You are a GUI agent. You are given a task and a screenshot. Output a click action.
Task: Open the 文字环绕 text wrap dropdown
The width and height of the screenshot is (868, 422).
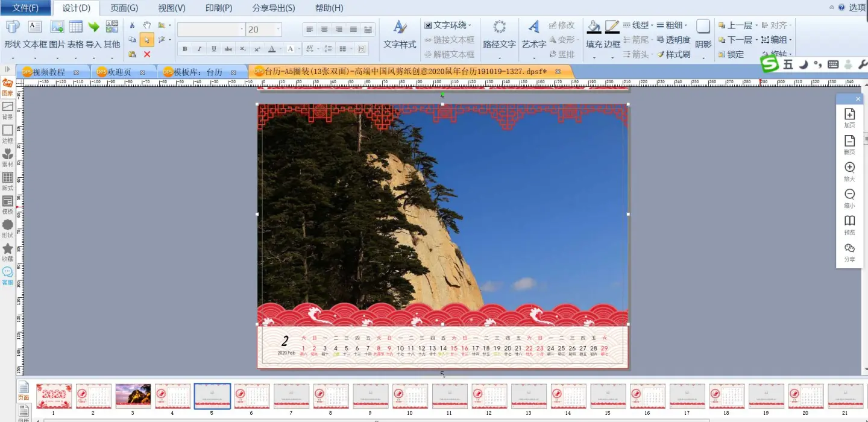[448, 25]
